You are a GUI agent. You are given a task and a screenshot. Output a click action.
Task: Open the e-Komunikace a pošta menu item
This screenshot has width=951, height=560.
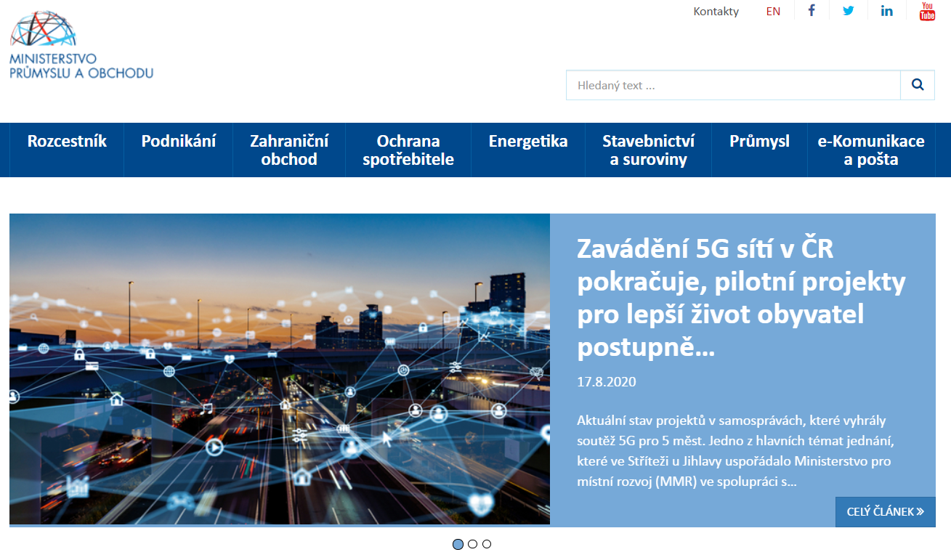click(x=871, y=150)
